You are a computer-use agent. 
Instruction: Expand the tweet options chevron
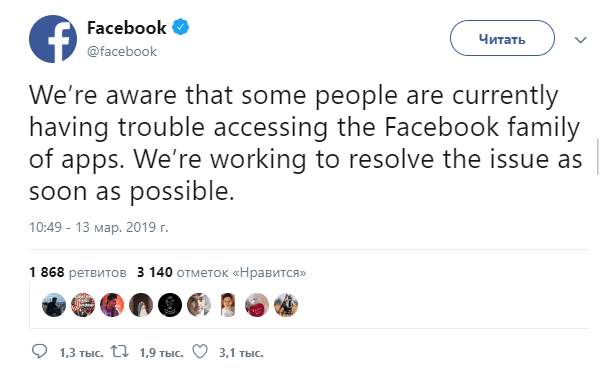click(581, 40)
